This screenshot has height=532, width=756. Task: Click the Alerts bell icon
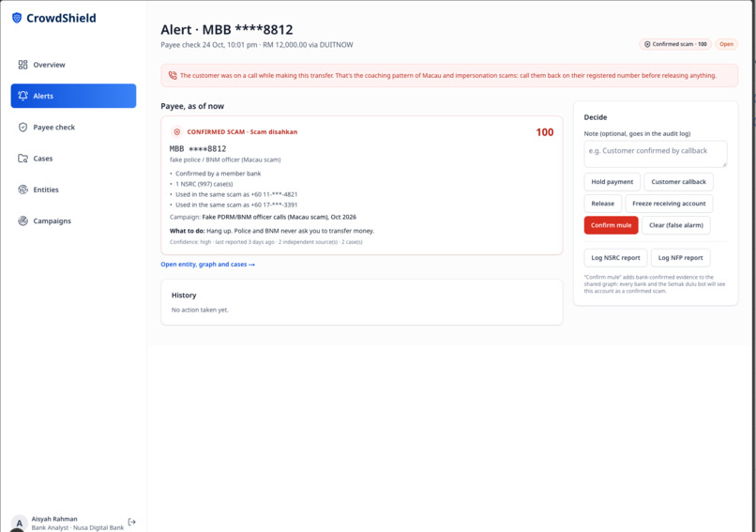pos(23,96)
